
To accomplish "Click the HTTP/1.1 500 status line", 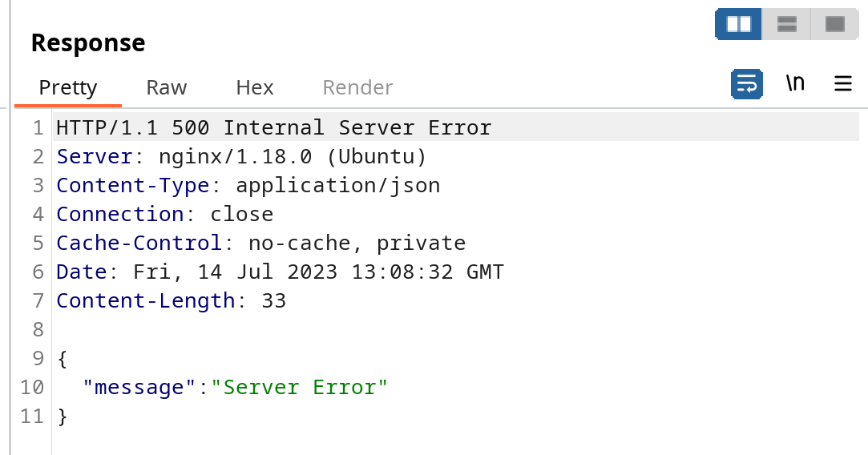I will (274, 128).
